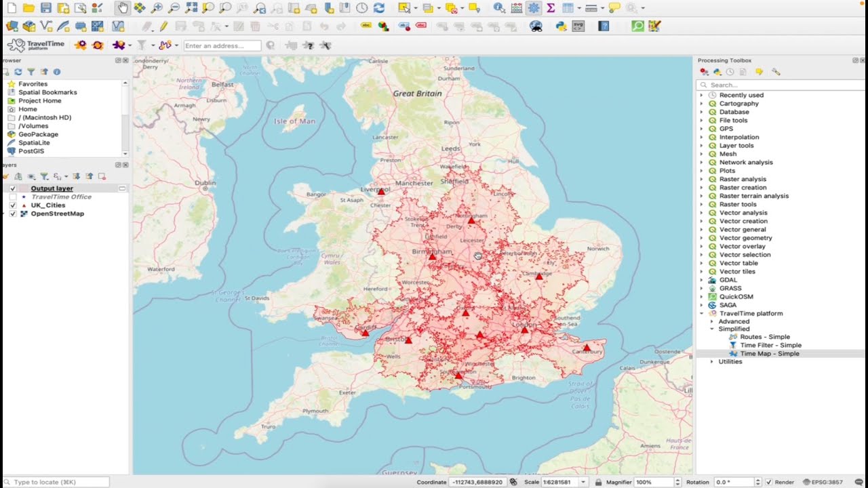The image size is (868, 488).
Task: Select the Zoom Out magnifier tool
Action: click(x=174, y=8)
